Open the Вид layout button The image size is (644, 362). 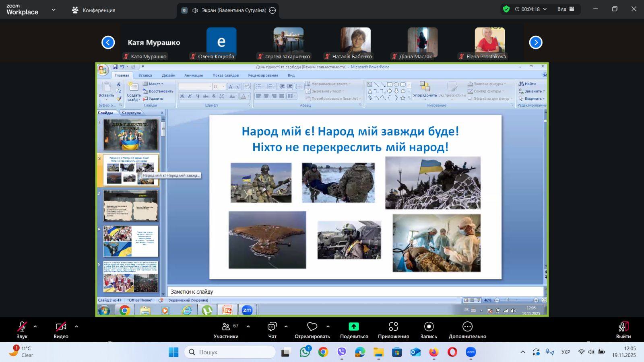566,9
